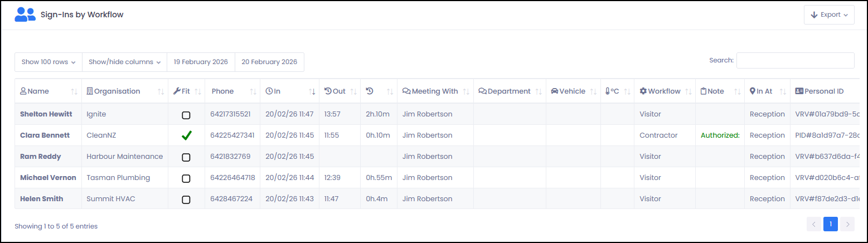Click the In At location pin header
This screenshot has width=868, height=243.
coord(752,91)
